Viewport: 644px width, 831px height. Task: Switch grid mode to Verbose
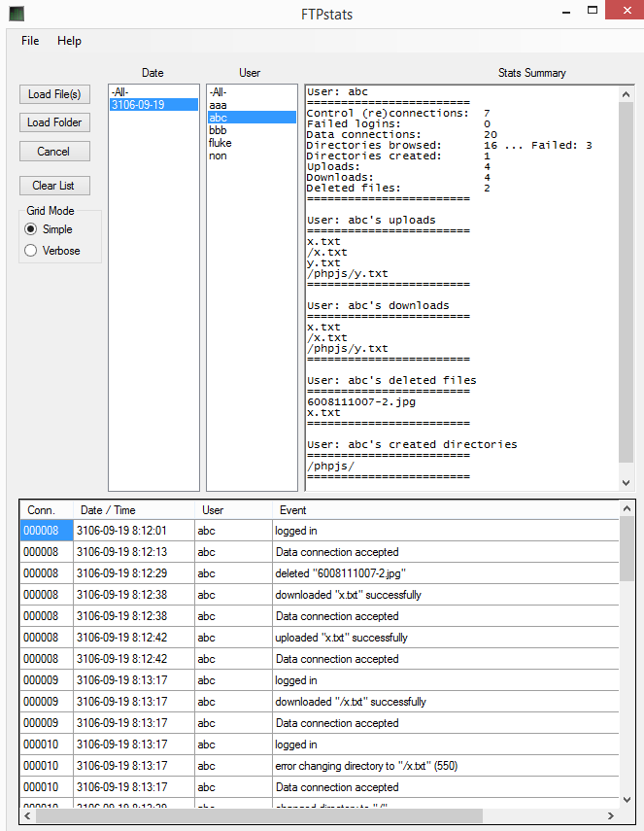click(x=31, y=251)
